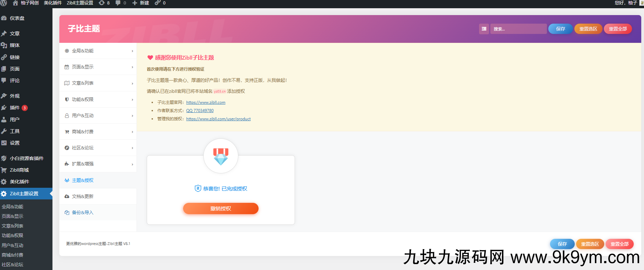Click the chain icon for 链接
The width and height of the screenshot is (644, 270).
pyautogui.click(x=4, y=57)
